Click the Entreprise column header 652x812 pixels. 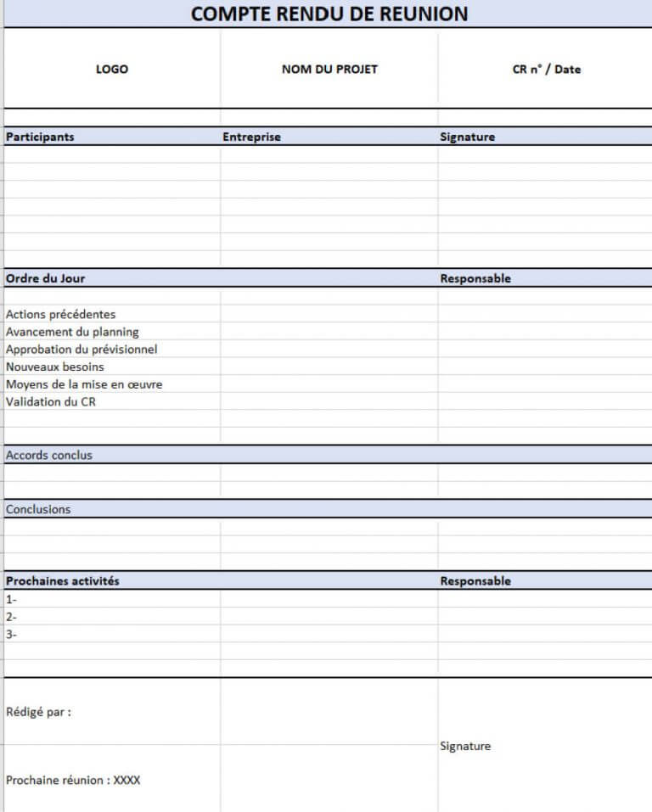(251, 137)
